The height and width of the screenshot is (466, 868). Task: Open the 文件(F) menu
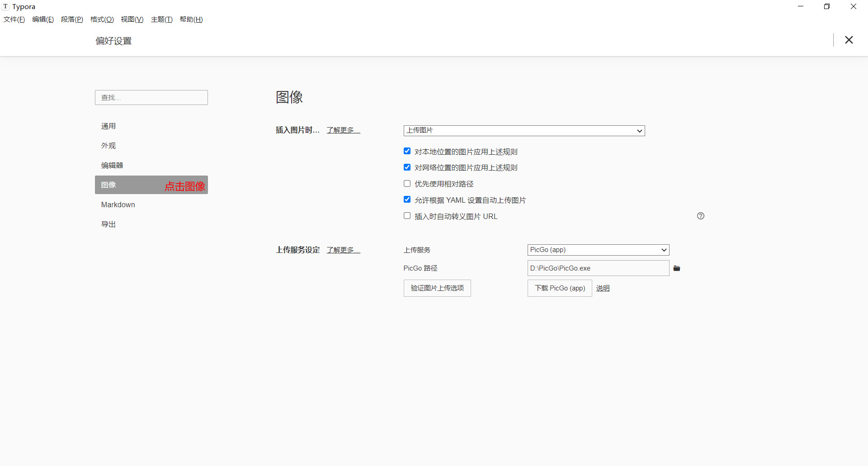click(14, 19)
